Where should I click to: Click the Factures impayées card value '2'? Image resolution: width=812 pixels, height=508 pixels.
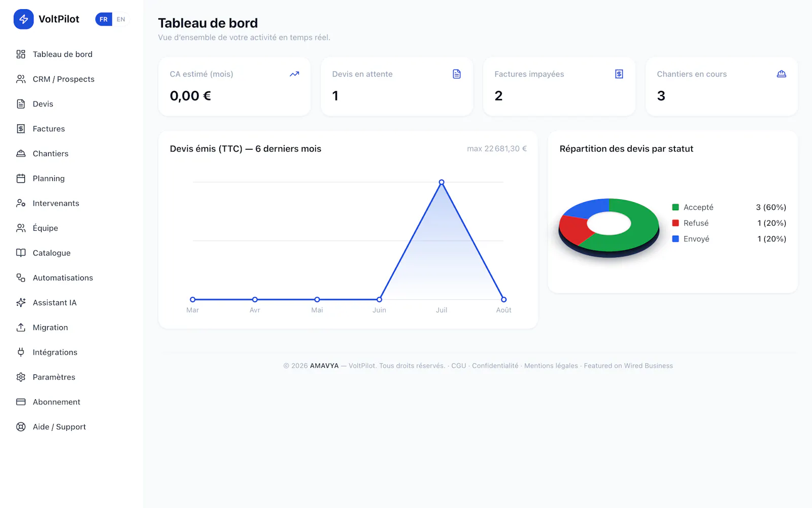click(498, 96)
